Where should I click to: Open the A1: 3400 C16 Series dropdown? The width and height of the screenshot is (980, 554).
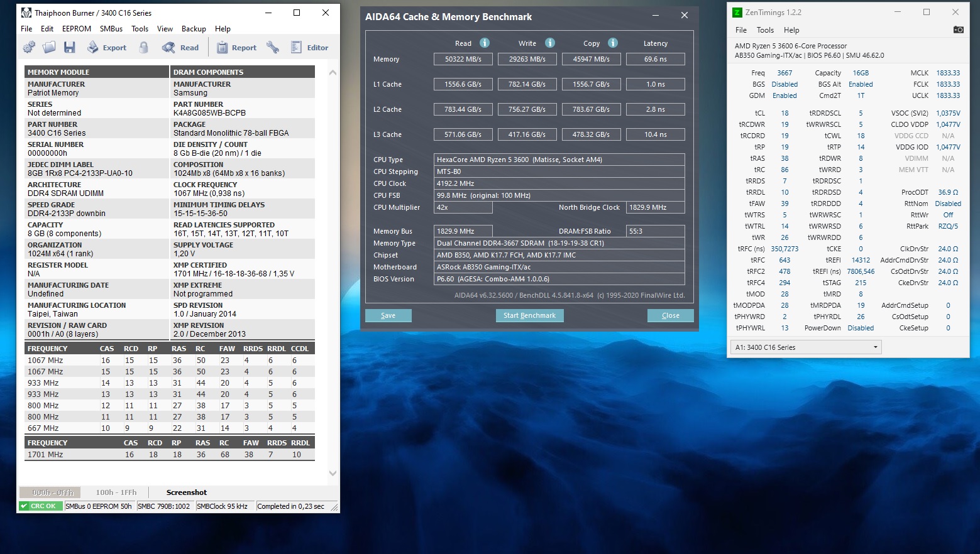point(805,347)
